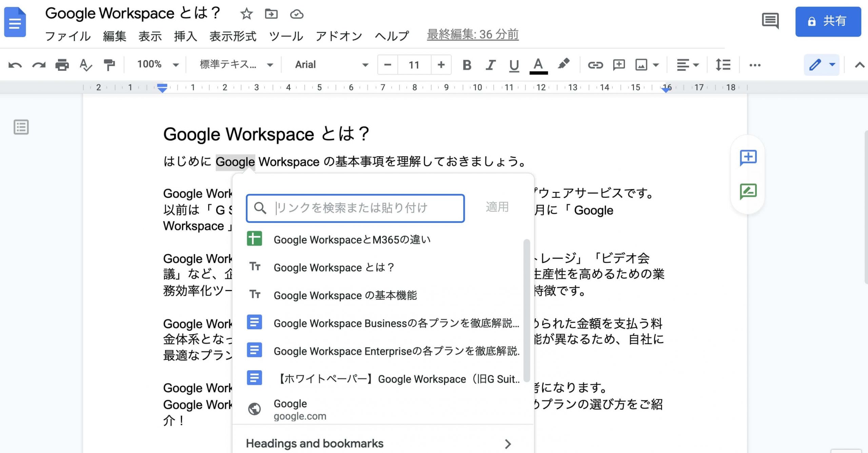The height and width of the screenshot is (453, 868).
Task: Add a comment from toolbar
Action: (x=619, y=65)
